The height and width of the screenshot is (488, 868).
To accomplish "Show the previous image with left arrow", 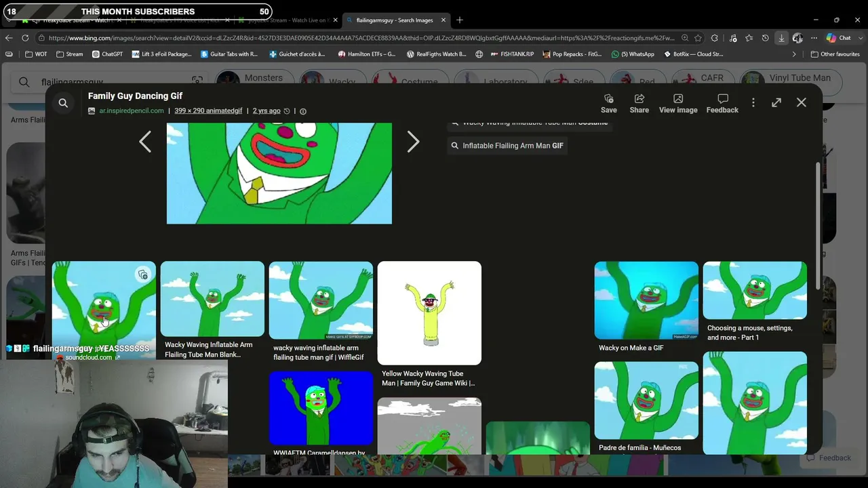I will (145, 142).
